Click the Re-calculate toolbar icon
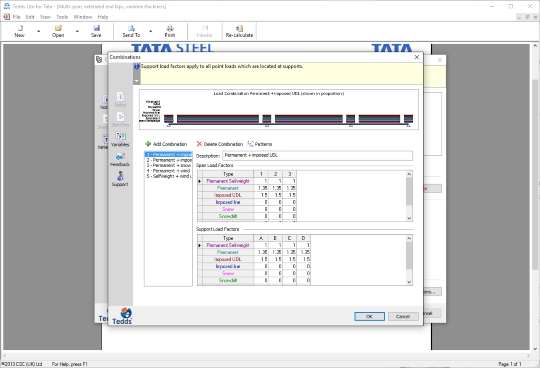Screen dimensions: 540x368 coord(239,29)
